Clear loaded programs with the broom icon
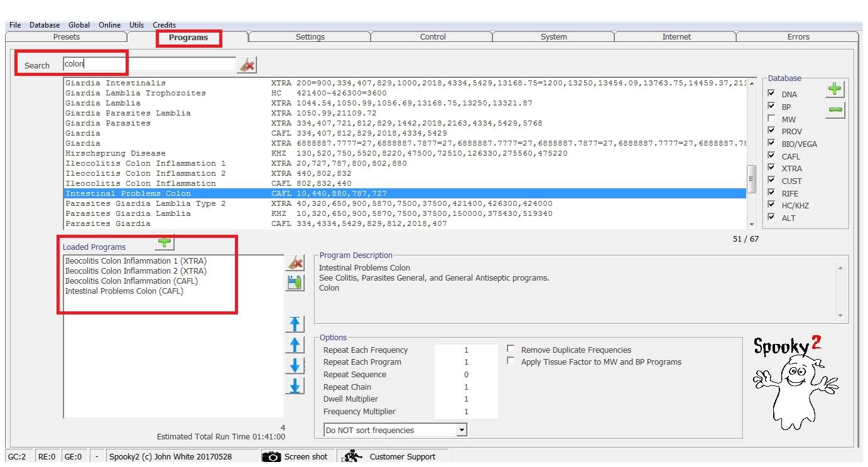The width and height of the screenshot is (868, 467). tap(295, 263)
